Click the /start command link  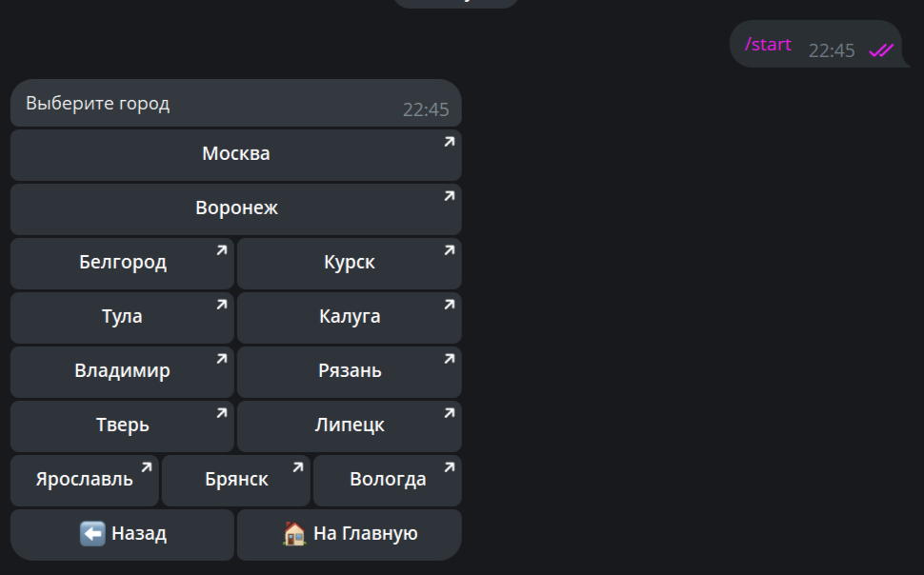(768, 45)
